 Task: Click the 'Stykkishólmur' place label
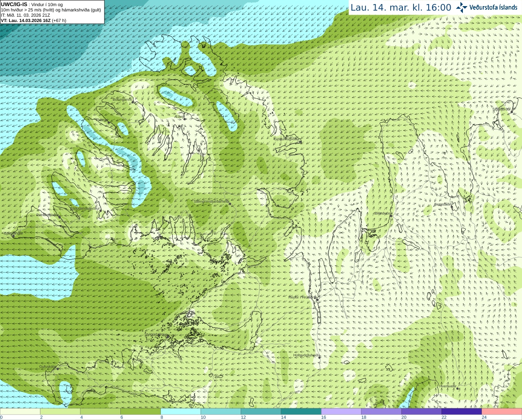pos(156,334)
